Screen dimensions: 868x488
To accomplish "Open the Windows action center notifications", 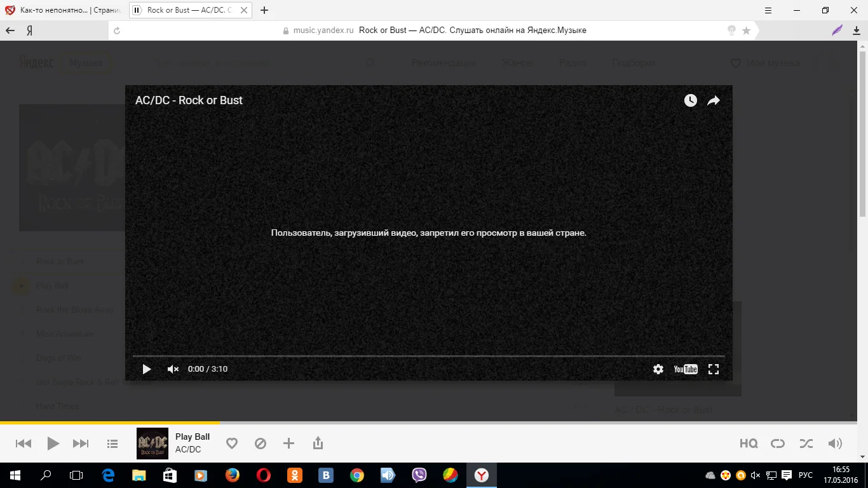I will tap(787, 475).
